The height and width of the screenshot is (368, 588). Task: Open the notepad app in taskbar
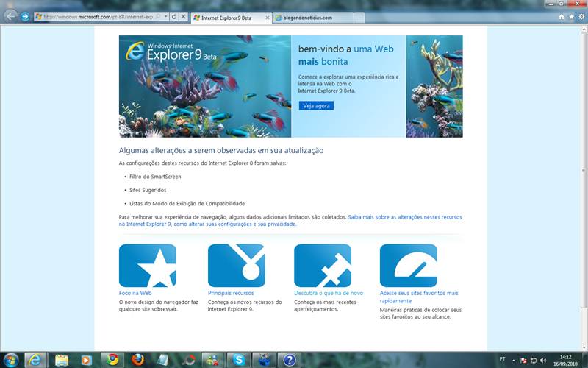coord(163,360)
